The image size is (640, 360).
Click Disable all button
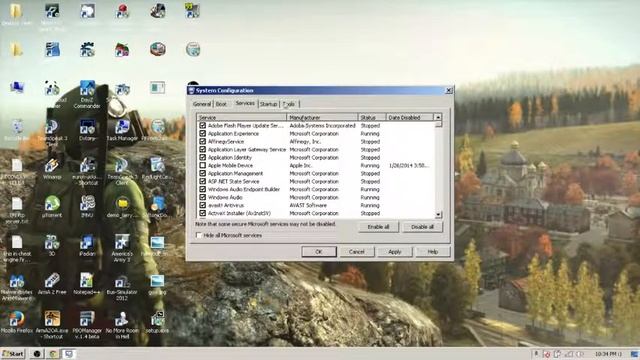pos(422,227)
